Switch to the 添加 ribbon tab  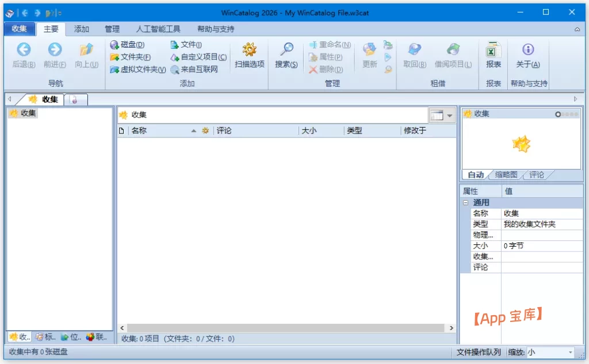[x=82, y=29]
